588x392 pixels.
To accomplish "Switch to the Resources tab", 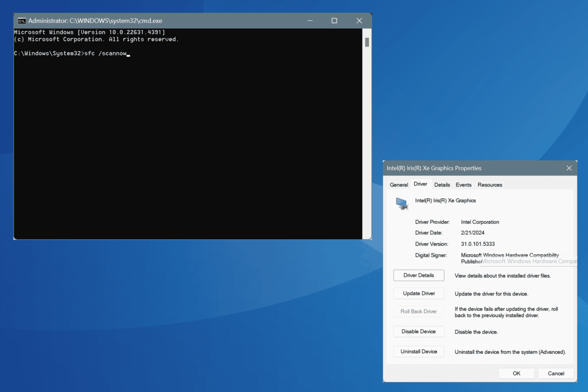I will tap(490, 185).
